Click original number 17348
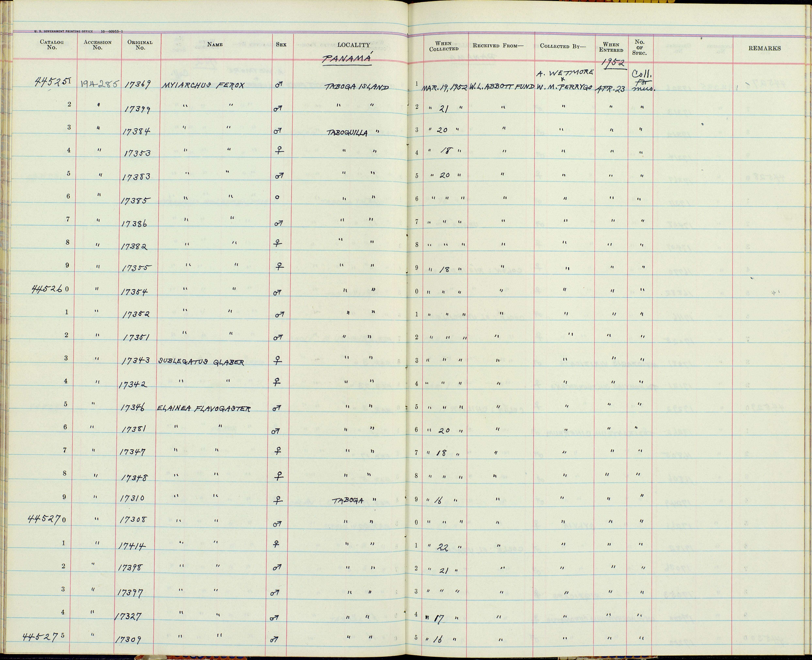 point(134,477)
